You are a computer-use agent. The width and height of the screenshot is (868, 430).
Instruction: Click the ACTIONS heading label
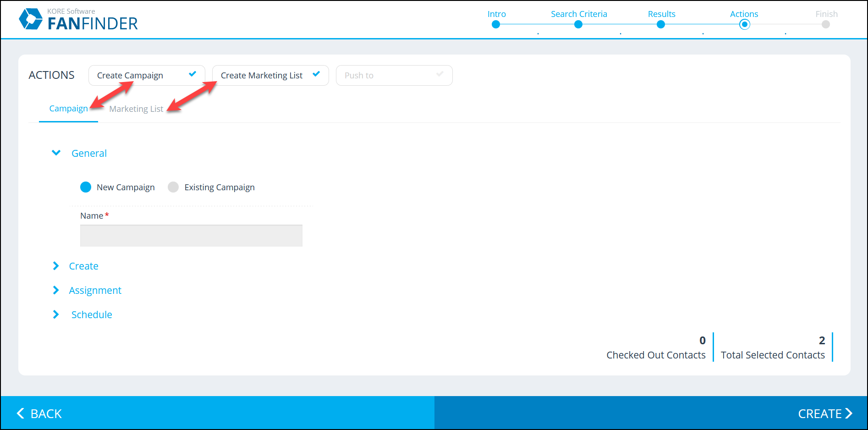point(52,75)
